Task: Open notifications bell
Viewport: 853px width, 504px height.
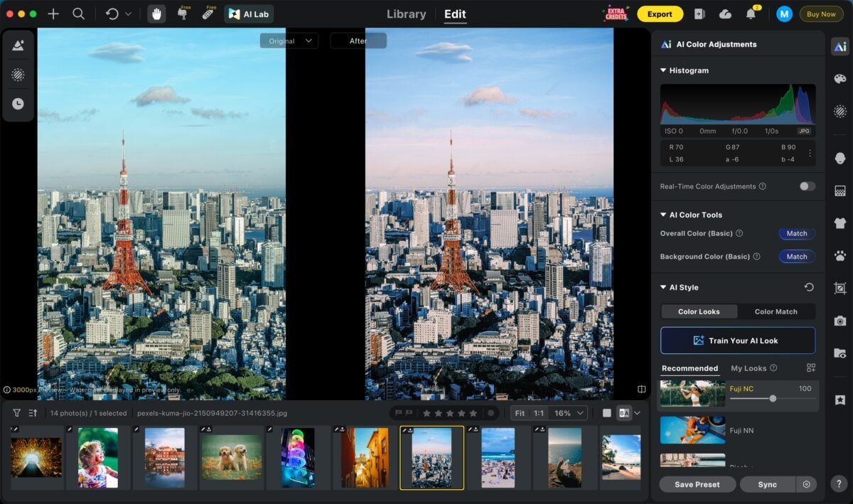Action: point(751,14)
